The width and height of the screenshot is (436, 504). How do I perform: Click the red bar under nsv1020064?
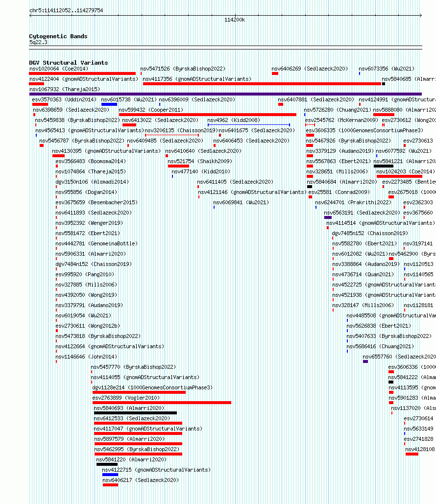(x=82, y=73)
